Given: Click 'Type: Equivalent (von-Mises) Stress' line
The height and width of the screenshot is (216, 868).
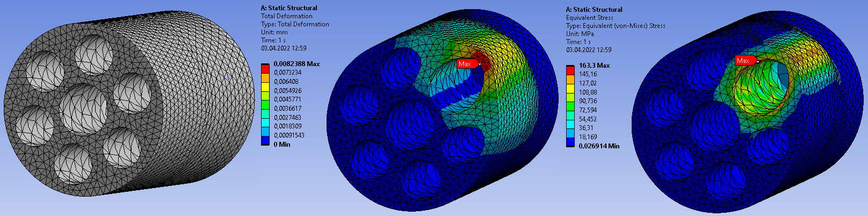Looking at the screenshot, I should pyautogui.click(x=616, y=26).
